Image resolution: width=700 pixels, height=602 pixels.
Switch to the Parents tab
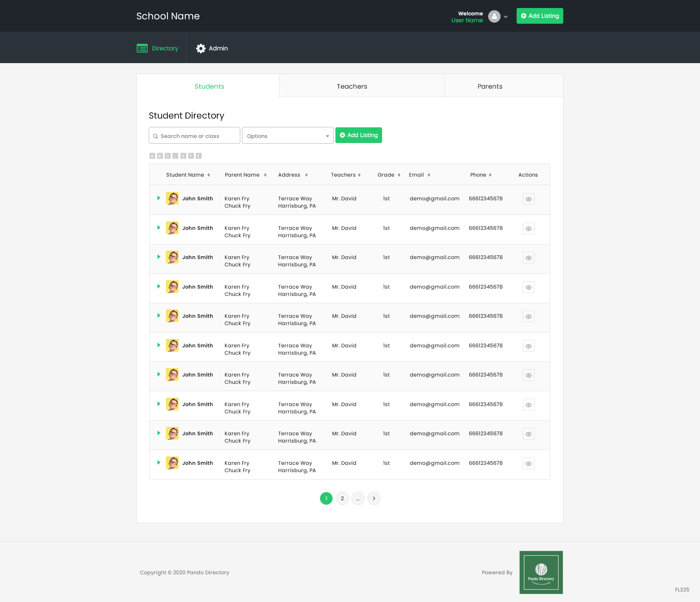(x=490, y=86)
